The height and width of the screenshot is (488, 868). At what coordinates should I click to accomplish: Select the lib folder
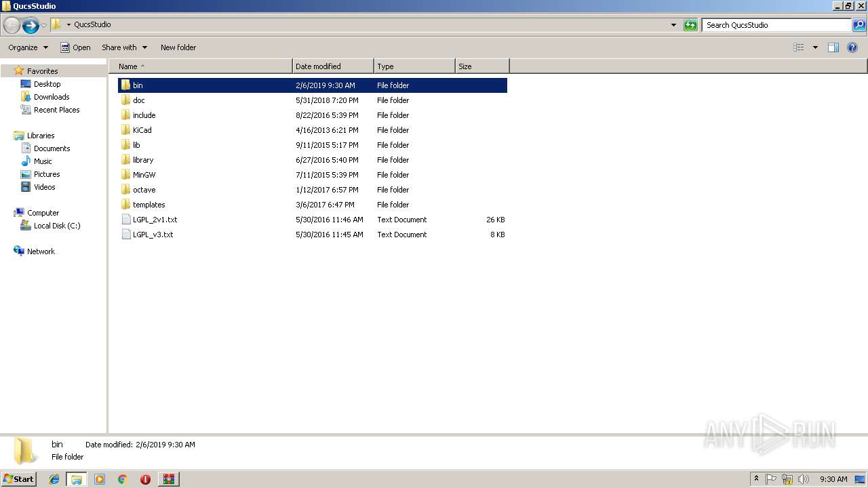[313, 145]
